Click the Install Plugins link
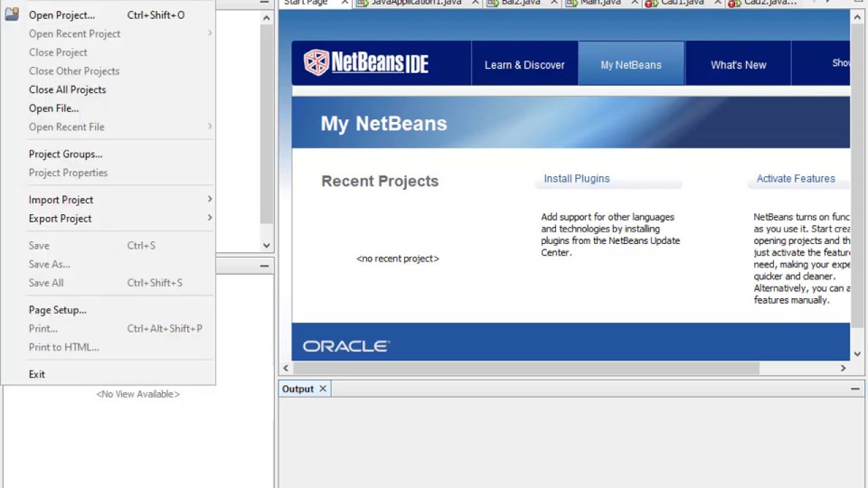This screenshot has height=488, width=868. click(x=576, y=179)
